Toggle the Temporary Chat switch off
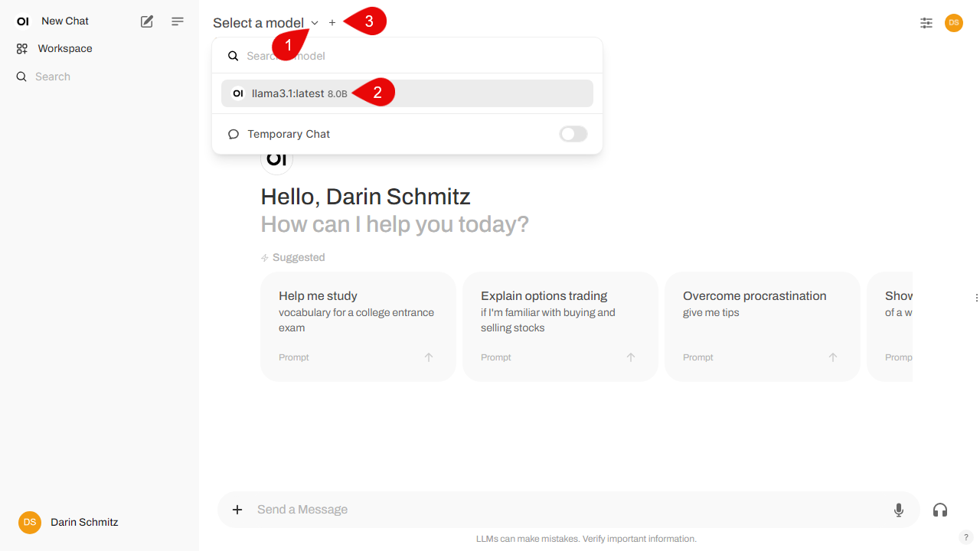 tap(573, 134)
